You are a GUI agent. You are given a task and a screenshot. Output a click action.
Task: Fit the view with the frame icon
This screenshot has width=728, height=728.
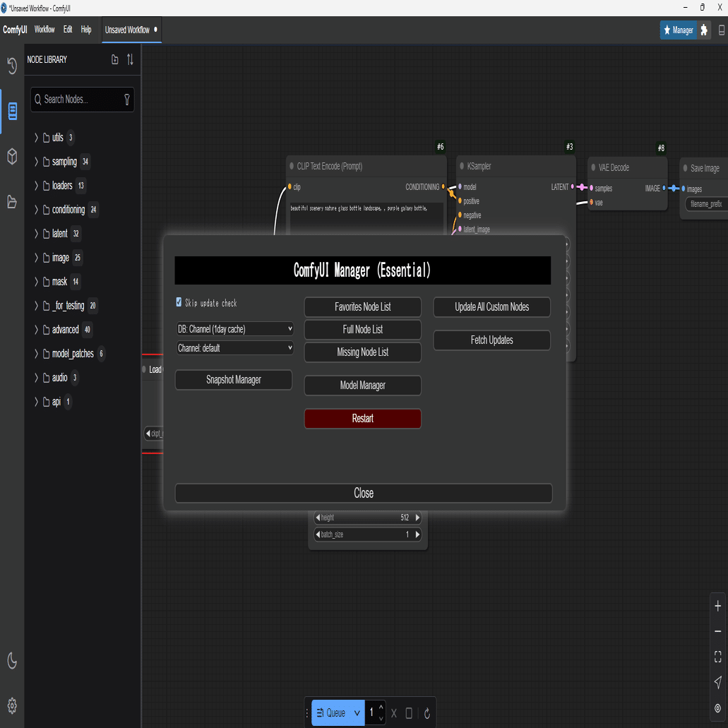click(718, 657)
